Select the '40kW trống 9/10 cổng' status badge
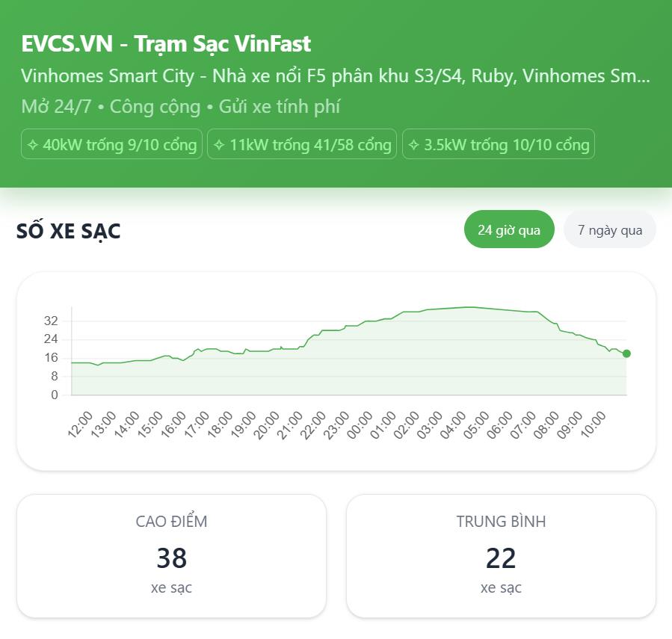This screenshot has width=672, height=639. [111, 144]
